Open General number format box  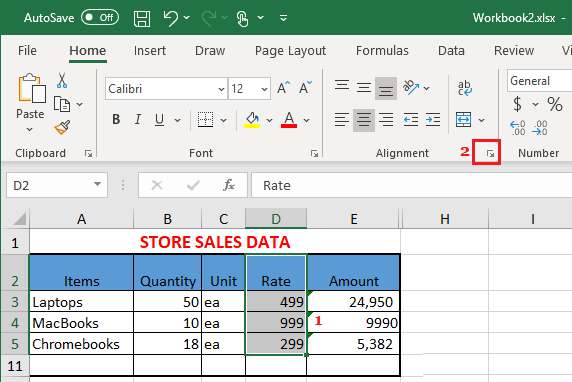pyautogui.click(x=539, y=81)
